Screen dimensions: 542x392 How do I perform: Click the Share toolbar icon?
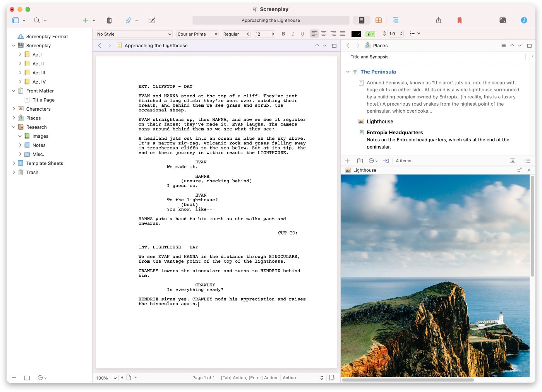click(439, 20)
